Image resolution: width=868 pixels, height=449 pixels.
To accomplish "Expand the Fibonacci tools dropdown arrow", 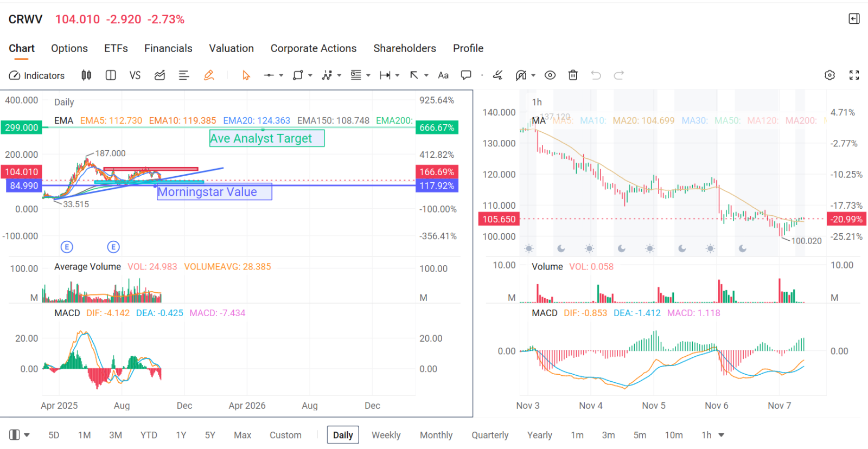I will click(368, 75).
